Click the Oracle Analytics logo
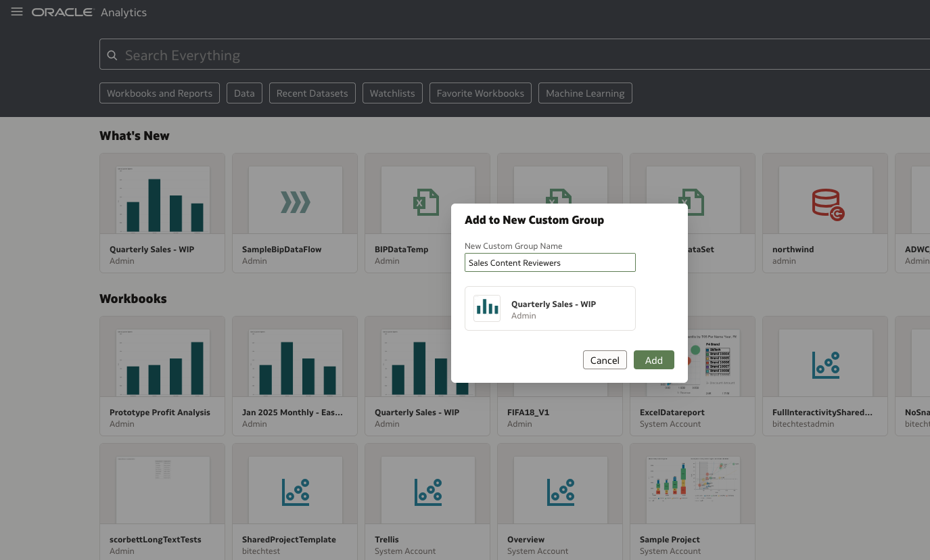This screenshot has width=930, height=560. (89, 12)
